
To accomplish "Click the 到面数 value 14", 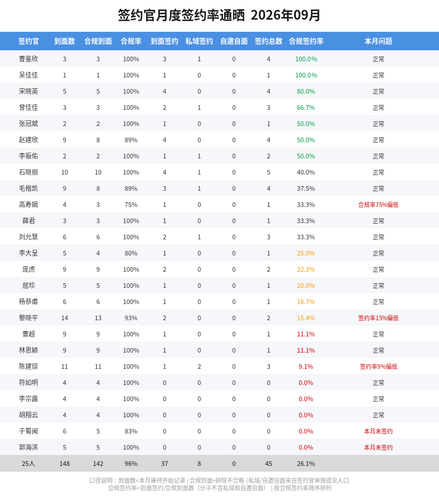I will click(x=65, y=318).
